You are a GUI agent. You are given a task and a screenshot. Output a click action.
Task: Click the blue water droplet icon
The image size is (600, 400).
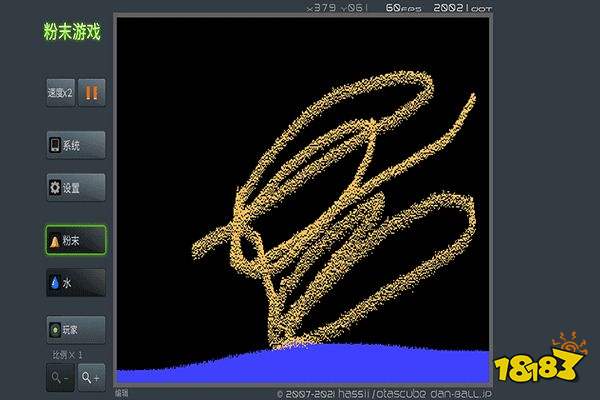coord(55,283)
